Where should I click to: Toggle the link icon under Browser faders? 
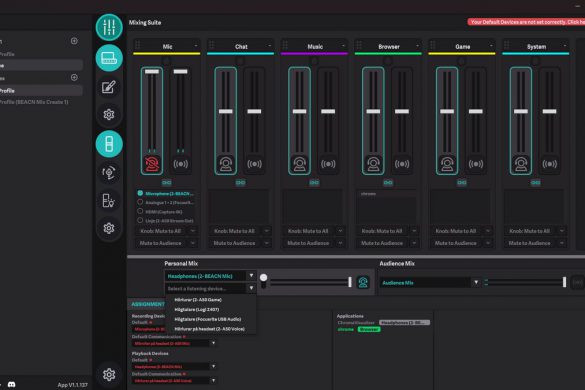click(x=388, y=182)
